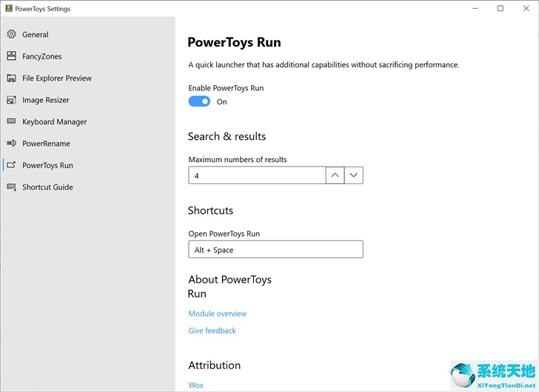
Task: Click the PowerRename icon in sidebar
Action: click(x=11, y=143)
